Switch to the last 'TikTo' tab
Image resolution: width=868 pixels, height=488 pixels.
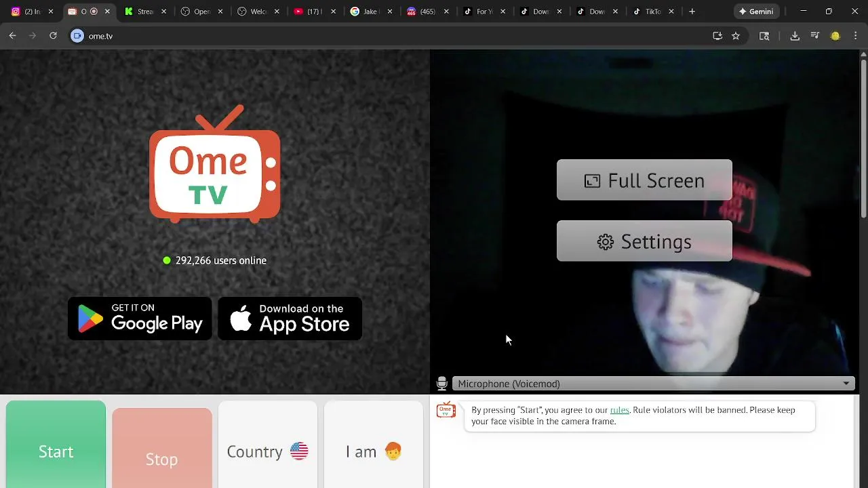(x=652, y=12)
